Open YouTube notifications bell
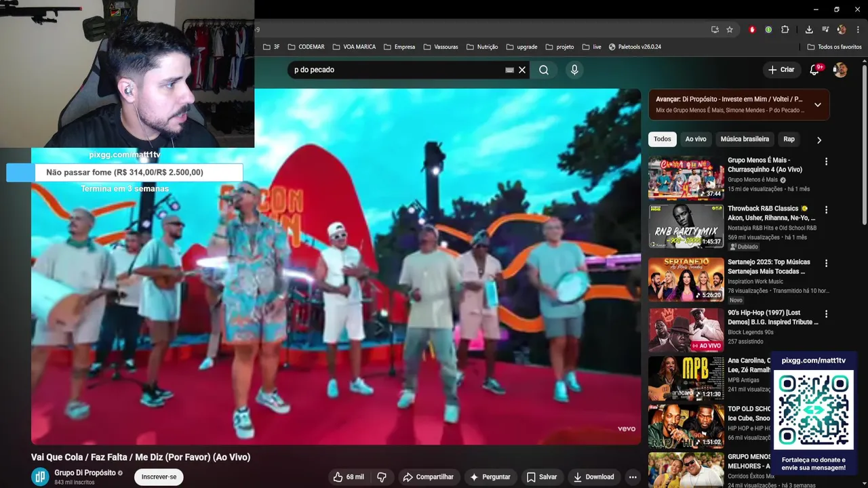 815,70
